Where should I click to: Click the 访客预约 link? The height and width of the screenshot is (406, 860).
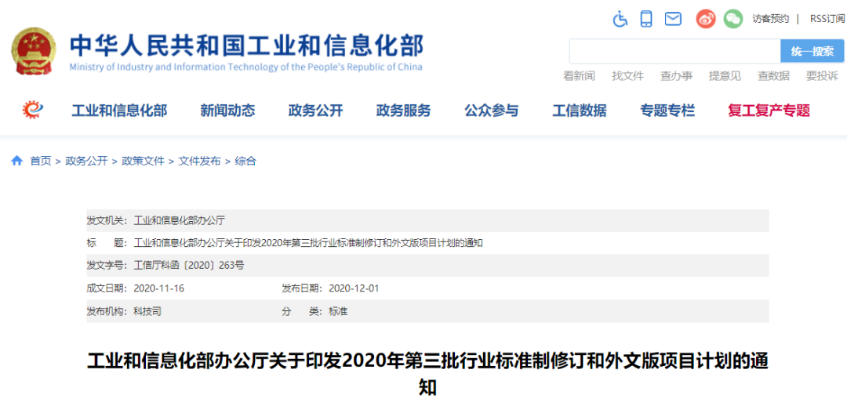[771, 19]
